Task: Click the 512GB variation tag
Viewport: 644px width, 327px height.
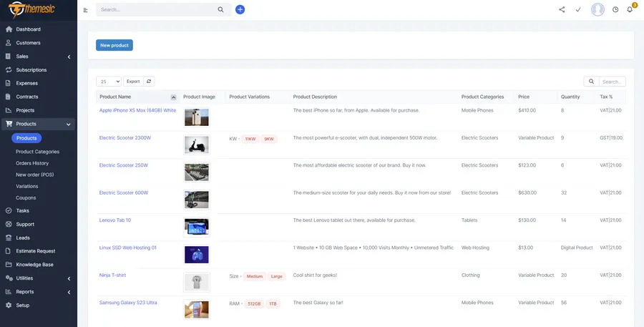Action: (x=254, y=304)
